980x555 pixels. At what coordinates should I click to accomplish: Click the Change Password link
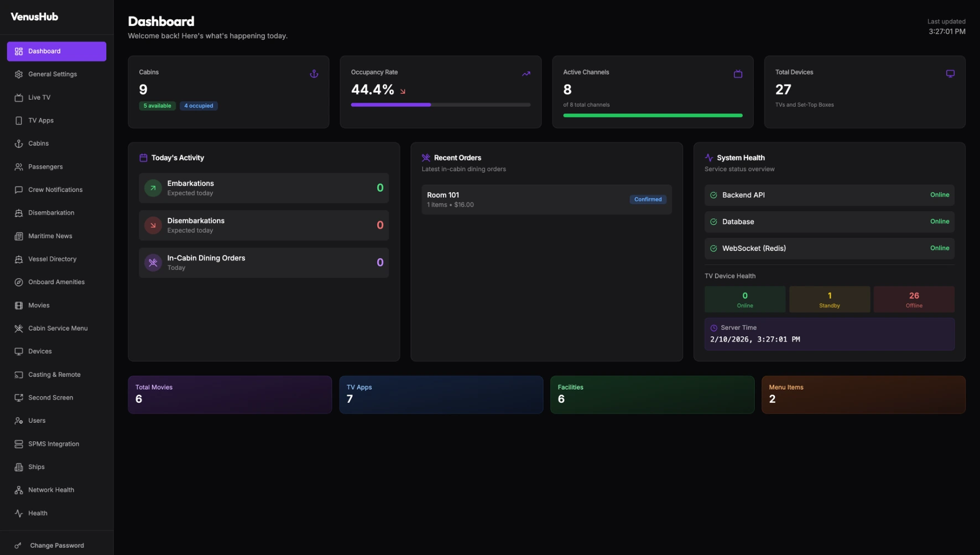pos(56,545)
